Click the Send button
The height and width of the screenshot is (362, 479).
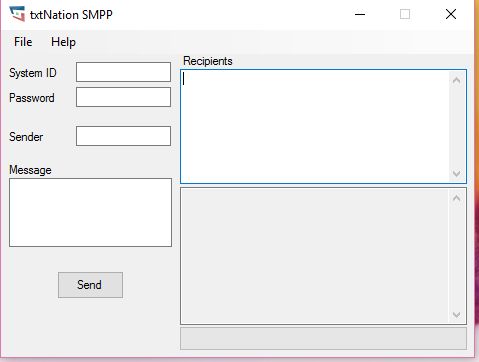[90, 285]
